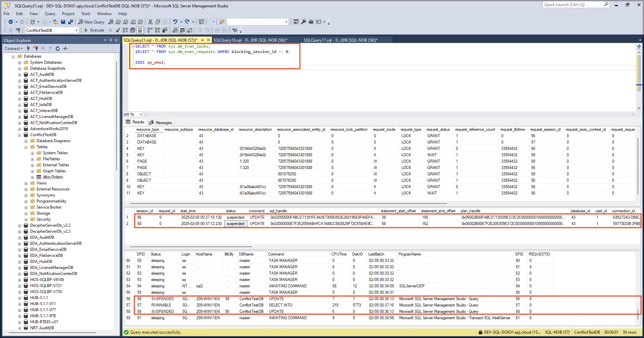The height and width of the screenshot is (338, 644).
Task: Click the Save All disk icon
Action: click(70, 22)
